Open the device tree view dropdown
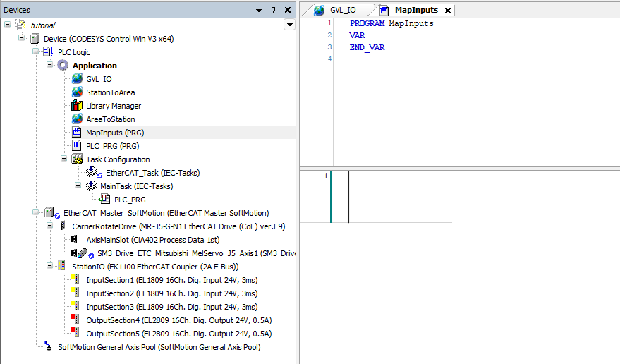The height and width of the screenshot is (364, 620). [289, 25]
